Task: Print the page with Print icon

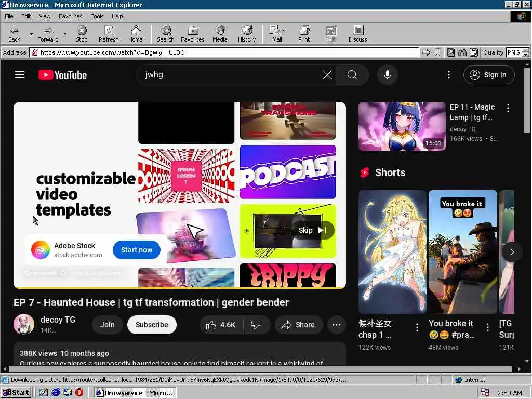Action: [304, 34]
